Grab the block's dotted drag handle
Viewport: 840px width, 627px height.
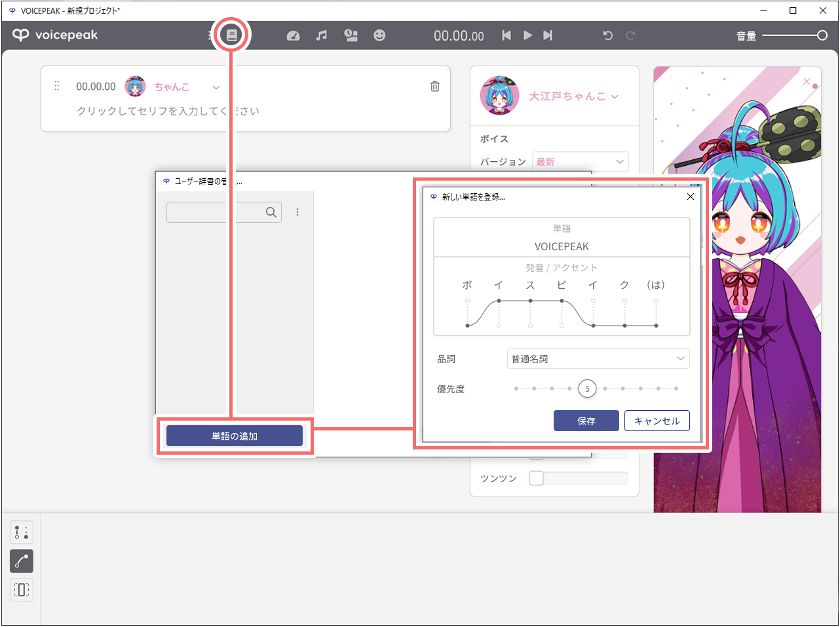click(x=56, y=86)
